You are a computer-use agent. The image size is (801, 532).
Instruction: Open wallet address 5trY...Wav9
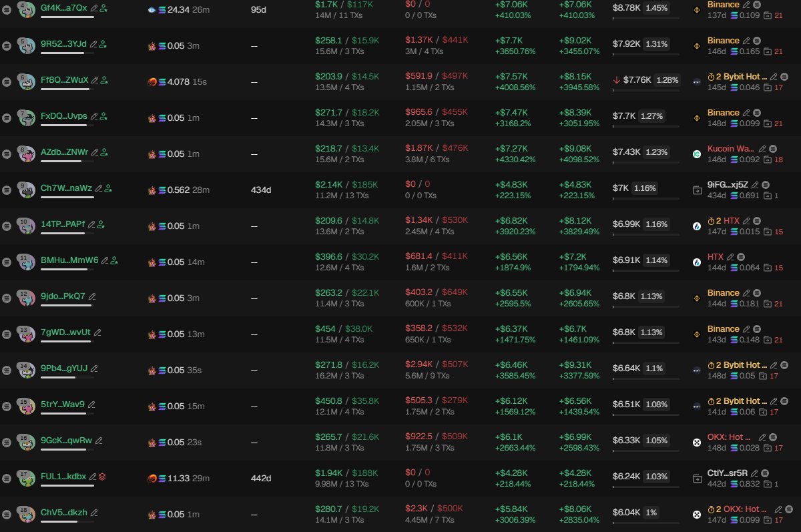tap(63, 405)
